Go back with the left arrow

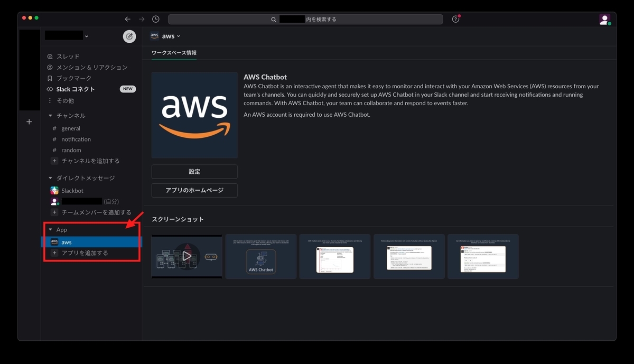(x=127, y=19)
